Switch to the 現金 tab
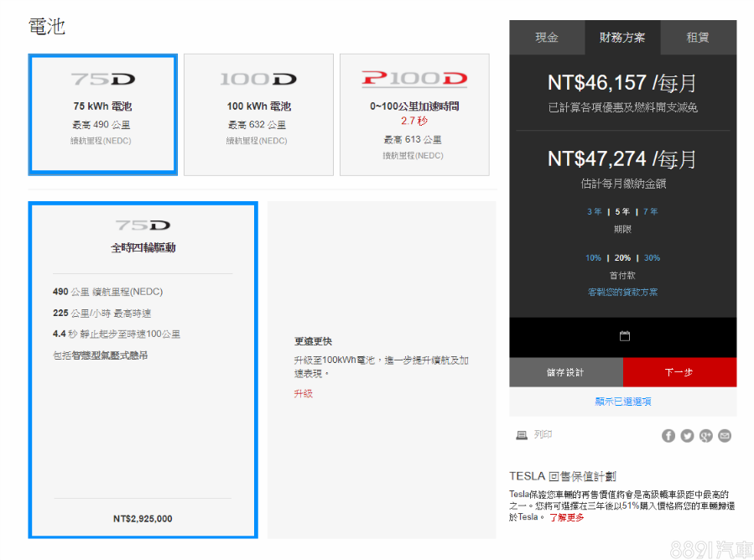 click(x=547, y=38)
